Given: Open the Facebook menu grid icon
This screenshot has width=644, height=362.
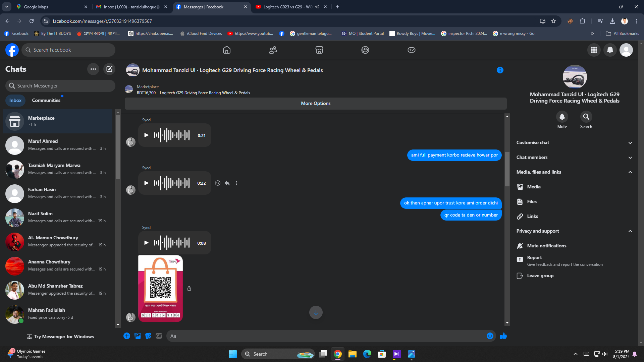Looking at the screenshot, I should pyautogui.click(x=594, y=50).
